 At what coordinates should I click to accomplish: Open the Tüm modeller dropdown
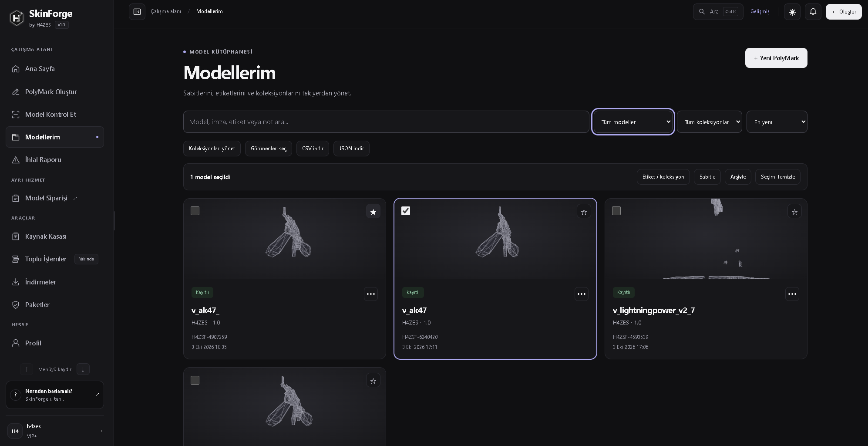[x=633, y=122]
